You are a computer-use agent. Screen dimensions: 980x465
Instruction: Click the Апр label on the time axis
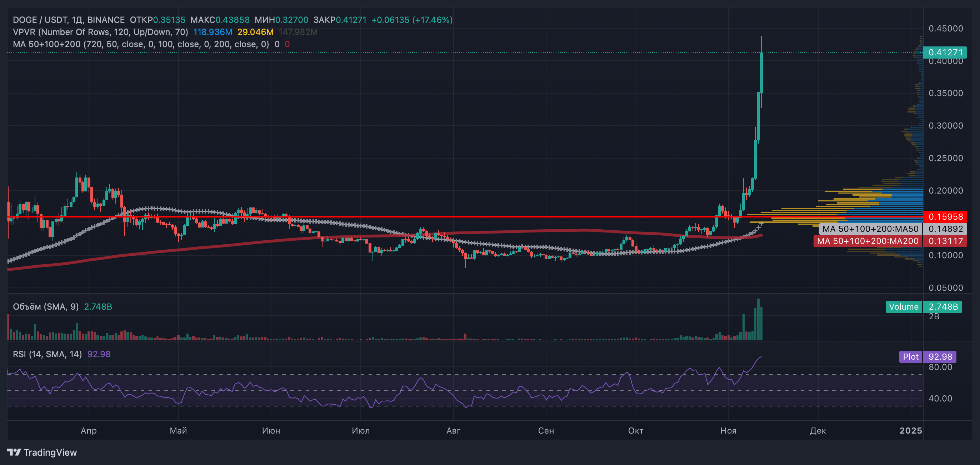tap(89, 431)
